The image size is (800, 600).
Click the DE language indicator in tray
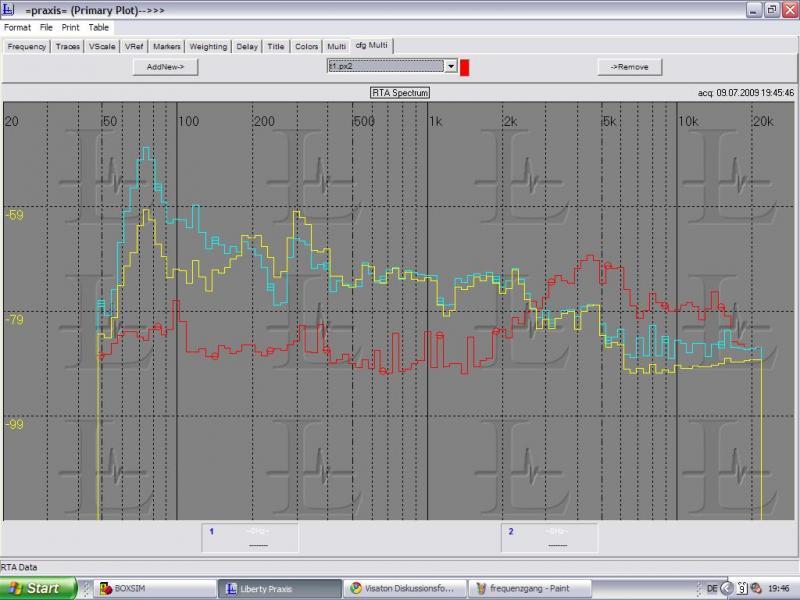click(711, 588)
